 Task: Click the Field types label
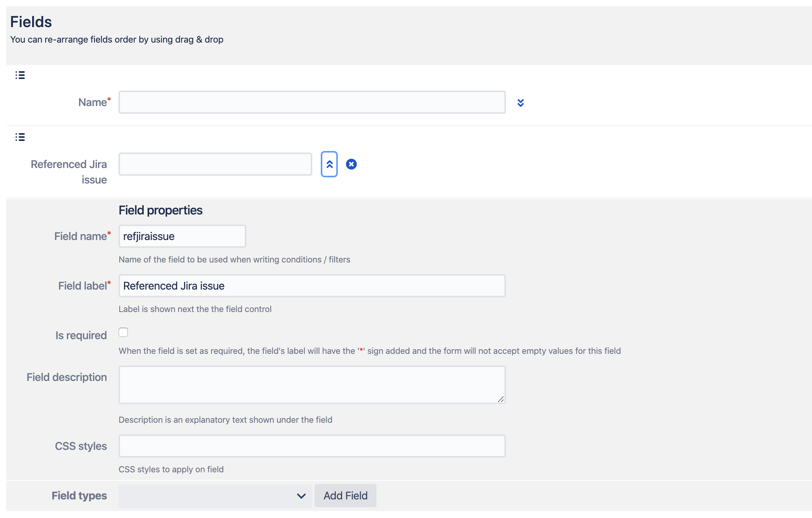click(79, 496)
